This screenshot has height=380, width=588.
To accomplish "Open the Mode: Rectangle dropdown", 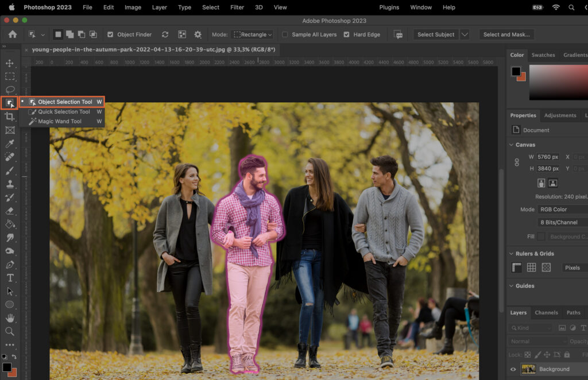I will [252, 34].
